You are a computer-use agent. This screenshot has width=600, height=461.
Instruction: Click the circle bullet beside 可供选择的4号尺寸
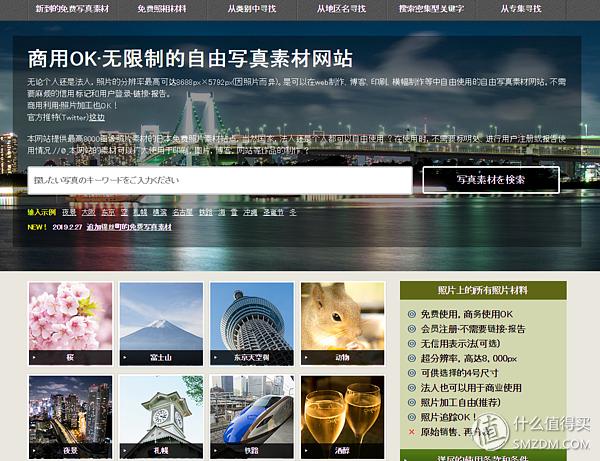coord(412,373)
